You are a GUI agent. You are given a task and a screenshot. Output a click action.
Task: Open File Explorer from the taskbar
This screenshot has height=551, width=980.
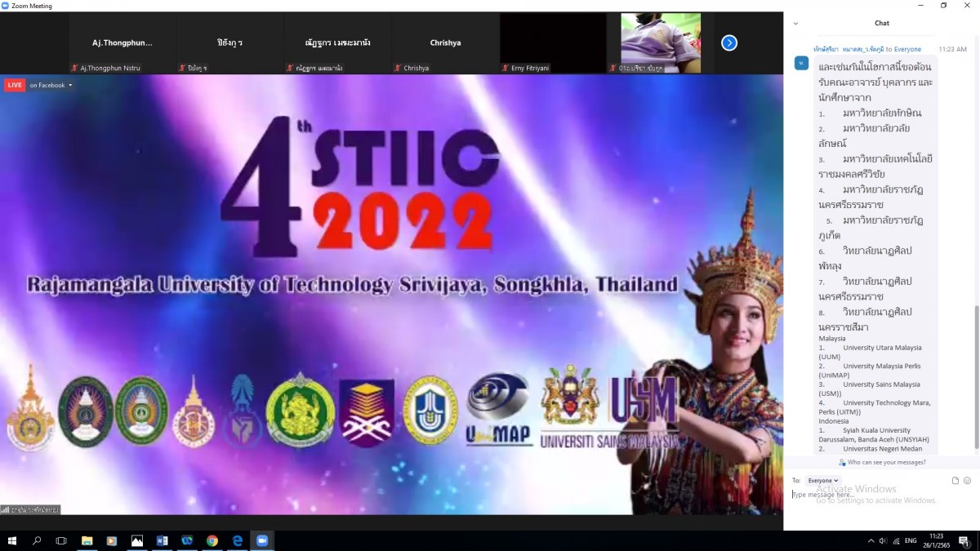tap(87, 540)
